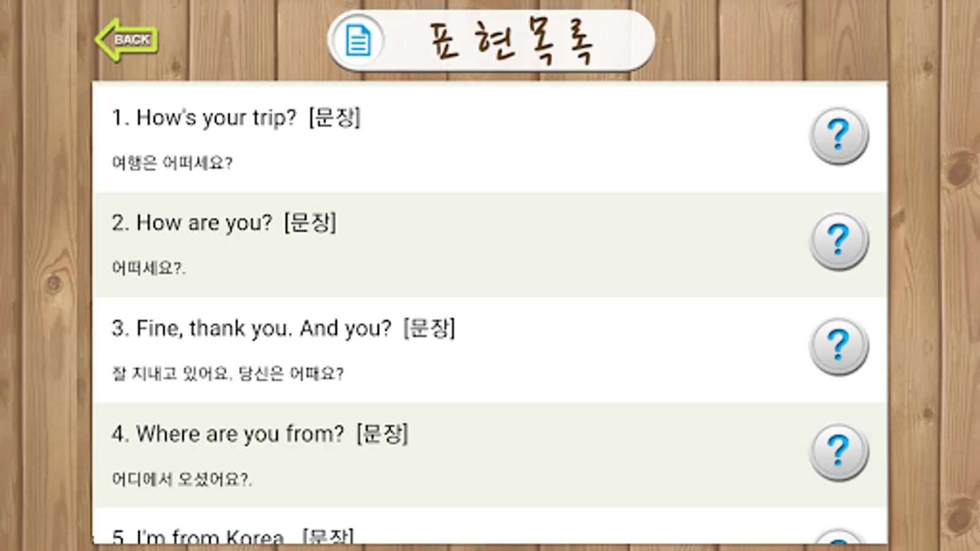Click Korean translation 여행은 어떠세요?
The width and height of the screenshot is (980, 551).
(x=172, y=163)
